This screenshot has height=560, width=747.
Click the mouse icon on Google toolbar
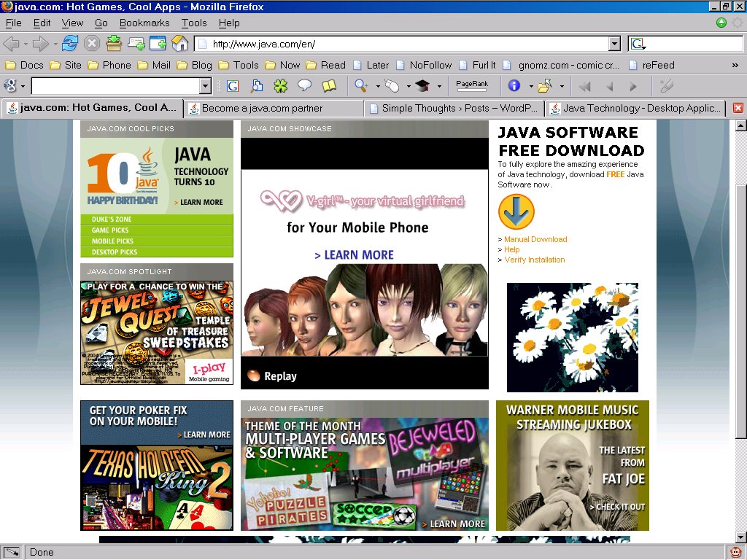click(392, 86)
